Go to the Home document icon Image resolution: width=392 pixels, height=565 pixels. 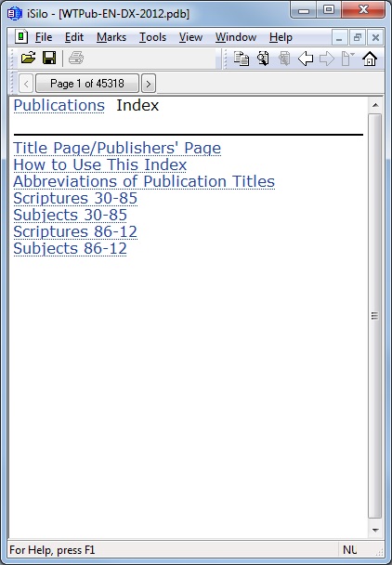click(x=370, y=59)
